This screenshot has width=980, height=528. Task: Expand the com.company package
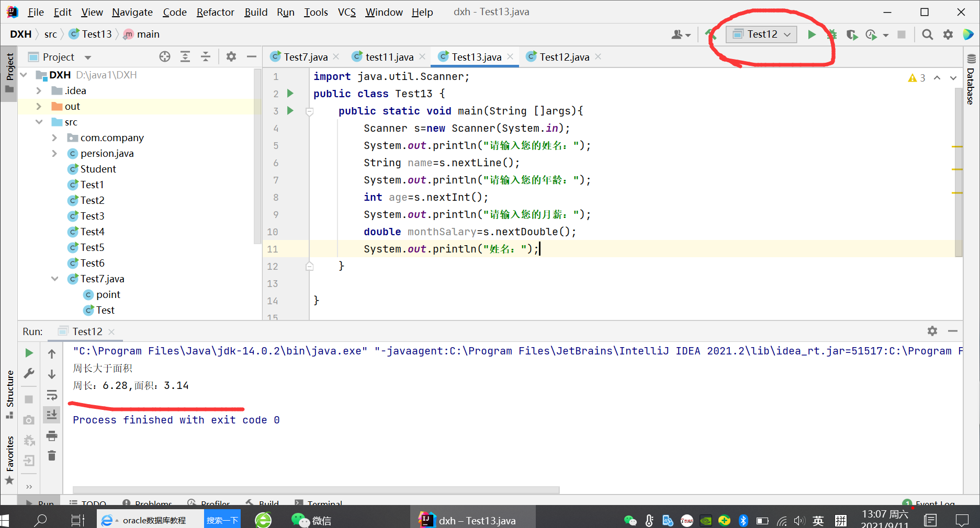[x=54, y=137]
